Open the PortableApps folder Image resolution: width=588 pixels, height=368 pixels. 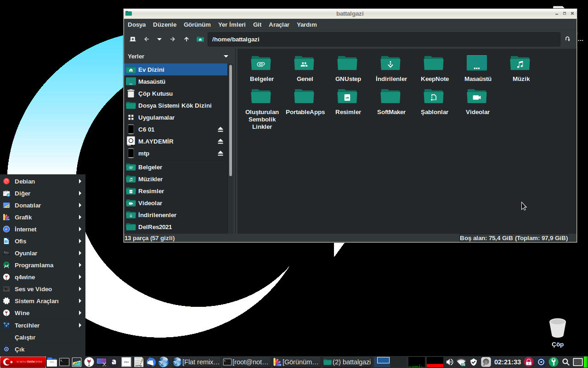[304, 96]
